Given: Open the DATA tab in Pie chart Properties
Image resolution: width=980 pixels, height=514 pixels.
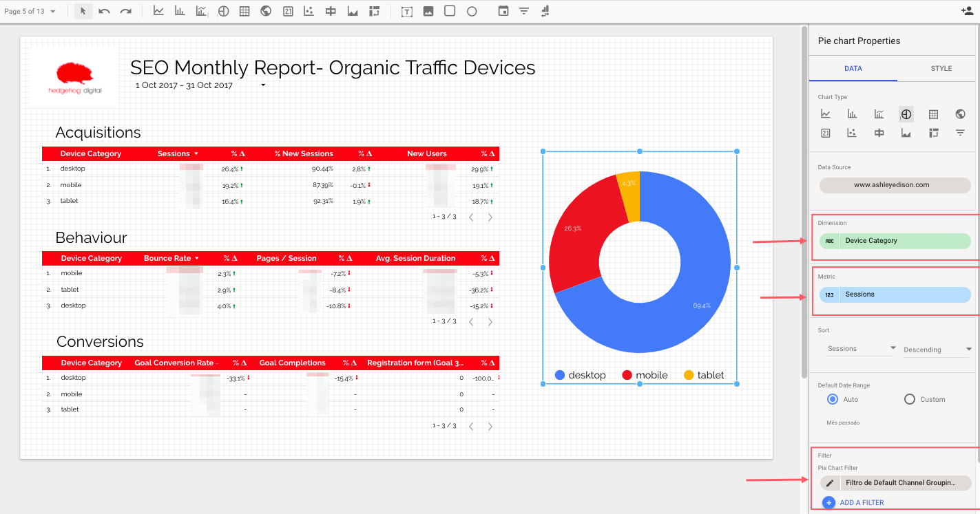Looking at the screenshot, I should tap(853, 69).
